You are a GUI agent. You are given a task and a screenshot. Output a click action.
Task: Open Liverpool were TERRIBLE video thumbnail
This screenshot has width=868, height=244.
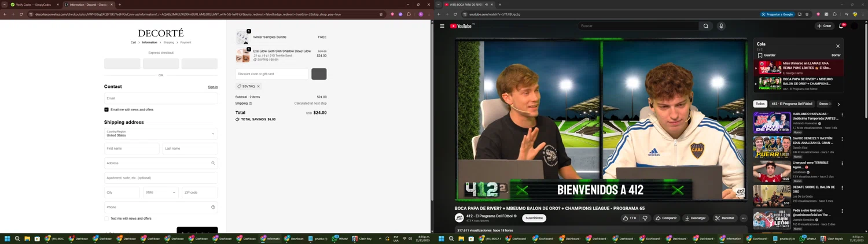(x=772, y=172)
